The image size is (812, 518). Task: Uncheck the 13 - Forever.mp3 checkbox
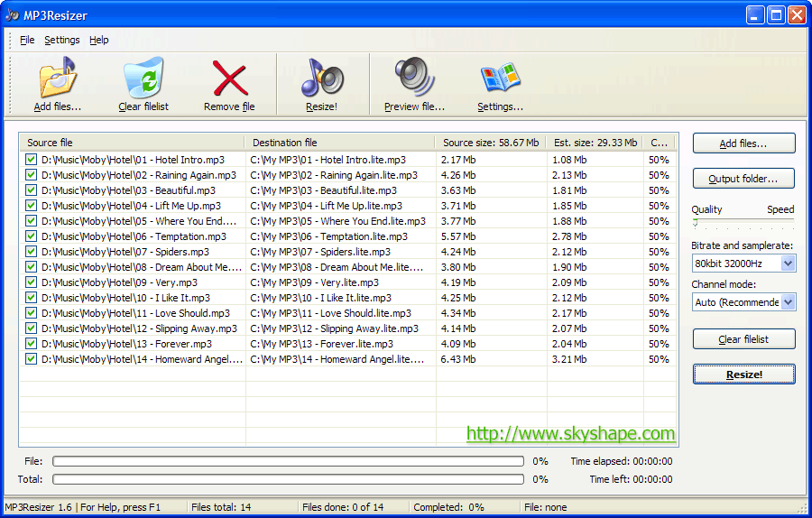31,344
